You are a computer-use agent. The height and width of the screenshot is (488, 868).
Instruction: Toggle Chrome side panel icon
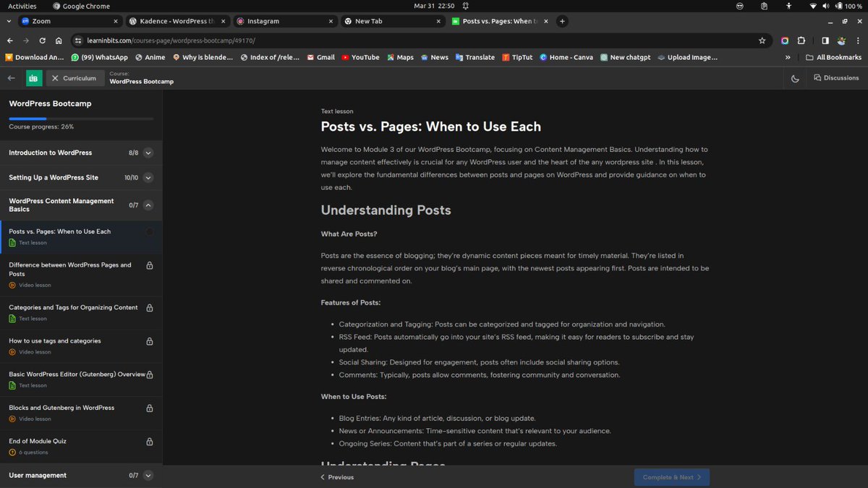pyautogui.click(x=825, y=41)
